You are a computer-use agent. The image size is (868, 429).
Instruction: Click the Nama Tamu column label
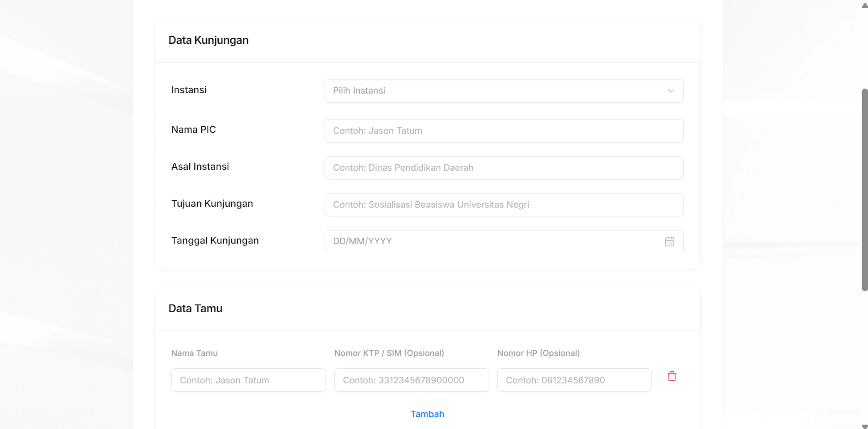[x=194, y=353]
